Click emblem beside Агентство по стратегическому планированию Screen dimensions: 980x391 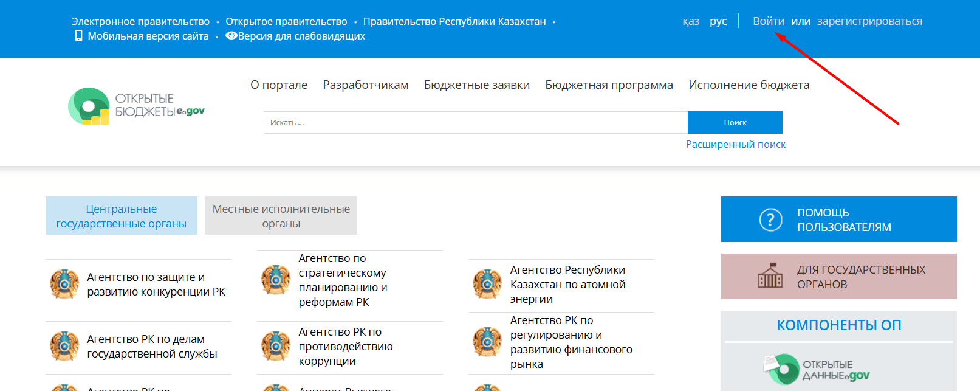(276, 280)
